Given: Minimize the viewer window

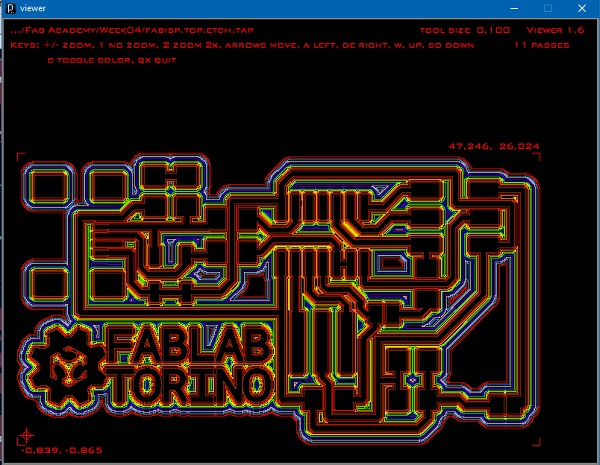Looking at the screenshot, I should [514, 8].
